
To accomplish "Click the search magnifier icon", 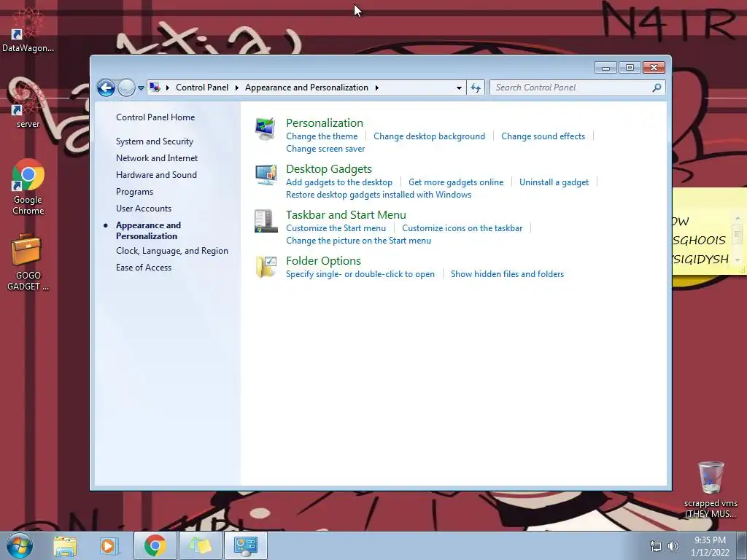I will [x=657, y=87].
